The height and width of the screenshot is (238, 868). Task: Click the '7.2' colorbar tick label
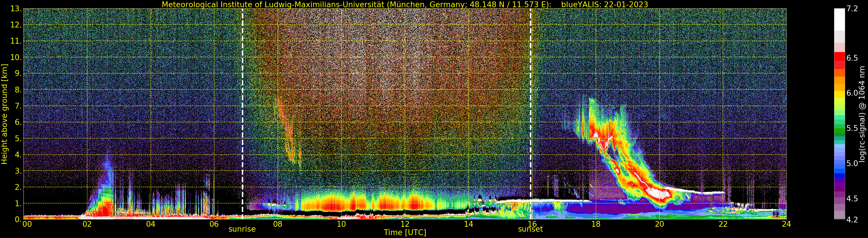[852, 9]
